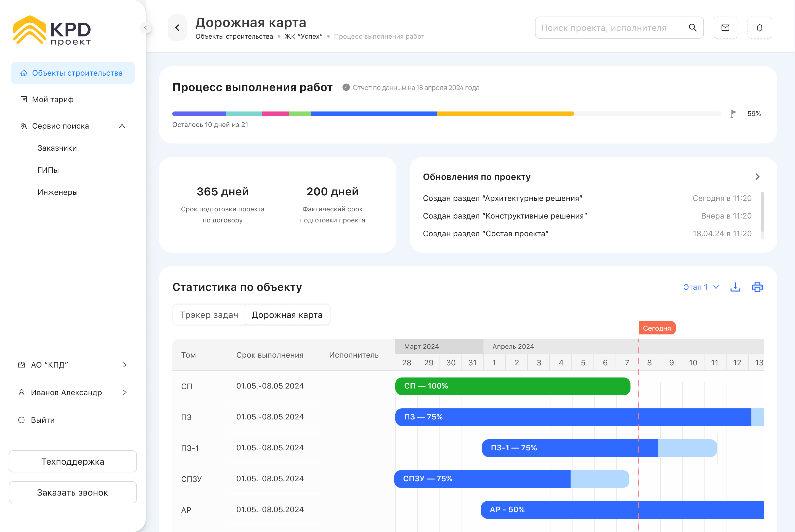This screenshot has width=795, height=532.
Task: Expand Иванов Александр profile chevron
Action: [x=125, y=393]
